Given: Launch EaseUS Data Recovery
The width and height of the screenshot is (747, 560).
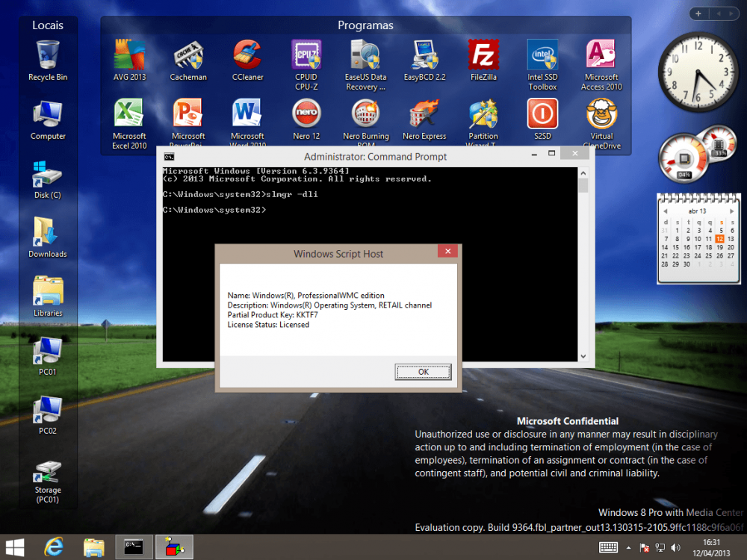Looking at the screenshot, I should point(365,65).
